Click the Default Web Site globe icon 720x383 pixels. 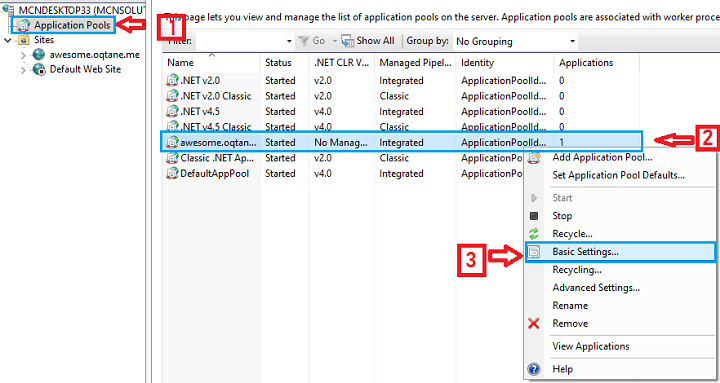39,69
